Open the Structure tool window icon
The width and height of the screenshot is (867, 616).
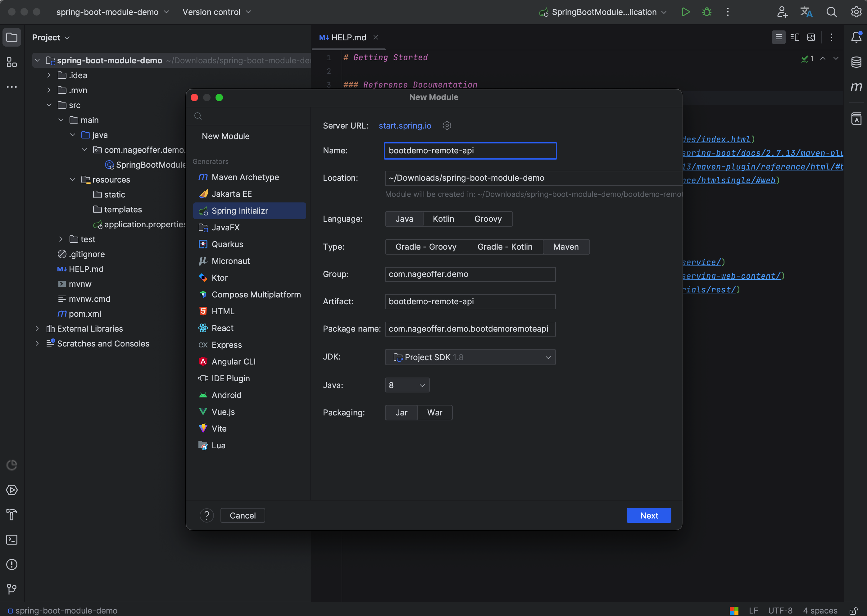pyautogui.click(x=12, y=62)
